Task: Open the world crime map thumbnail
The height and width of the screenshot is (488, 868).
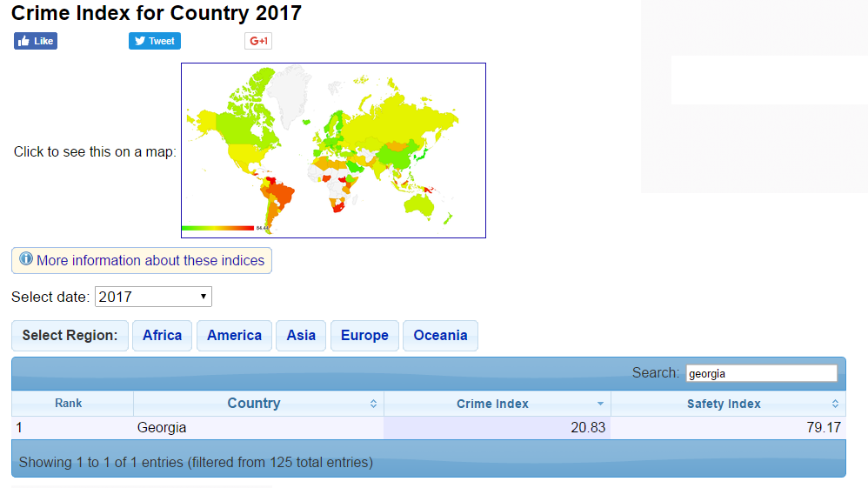Action: coord(333,150)
